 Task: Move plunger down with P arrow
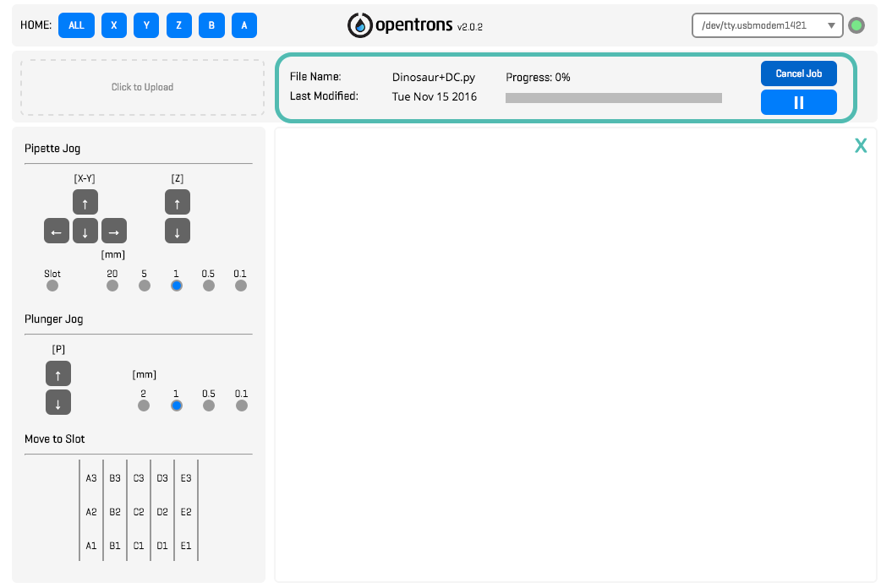click(58, 402)
